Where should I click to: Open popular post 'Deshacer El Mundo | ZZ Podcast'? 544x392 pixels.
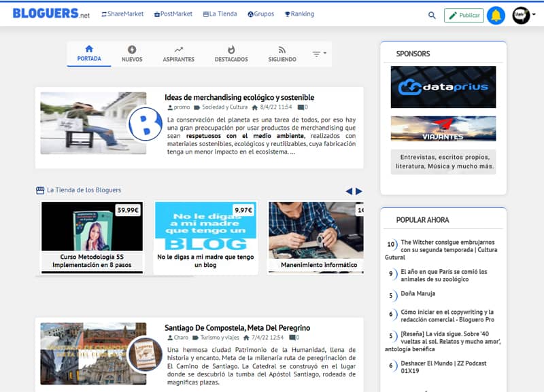click(443, 367)
